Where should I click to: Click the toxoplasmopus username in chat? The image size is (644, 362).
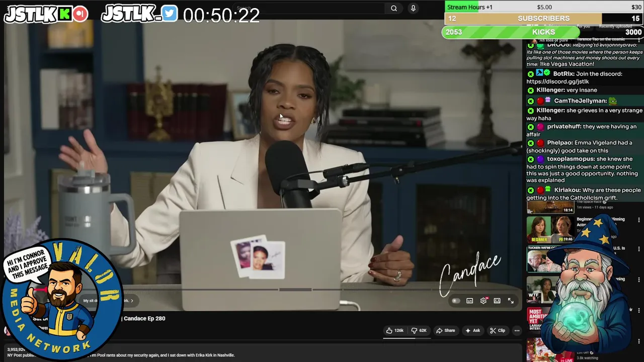(571, 159)
